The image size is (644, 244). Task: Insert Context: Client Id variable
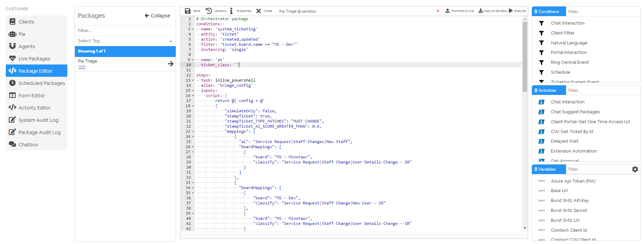click(569, 230)
